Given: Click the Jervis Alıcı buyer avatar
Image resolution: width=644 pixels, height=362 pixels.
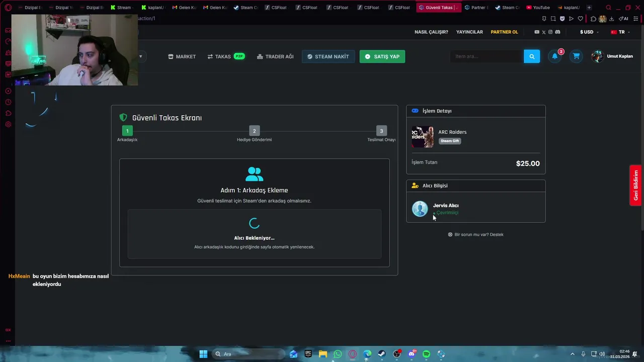Looking at the screenshot, I should (x=420, y=209).
